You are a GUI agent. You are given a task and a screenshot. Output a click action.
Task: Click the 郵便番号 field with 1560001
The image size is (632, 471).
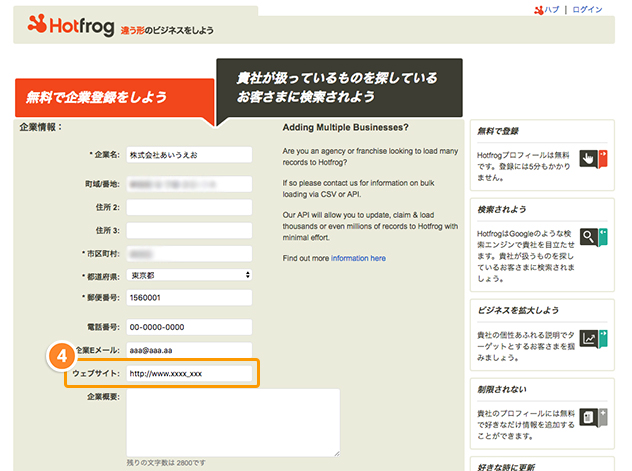point(189,298)
